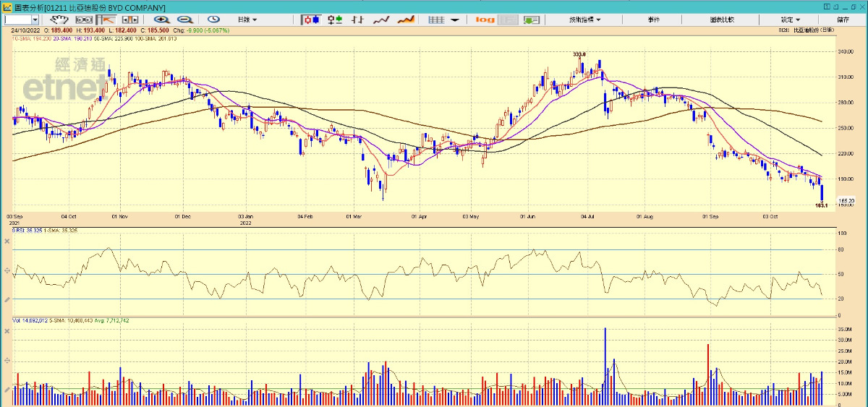Toggle the crosshair cursor mode
The height and width of the screenshot is (407, 868).
pos(109,20)
